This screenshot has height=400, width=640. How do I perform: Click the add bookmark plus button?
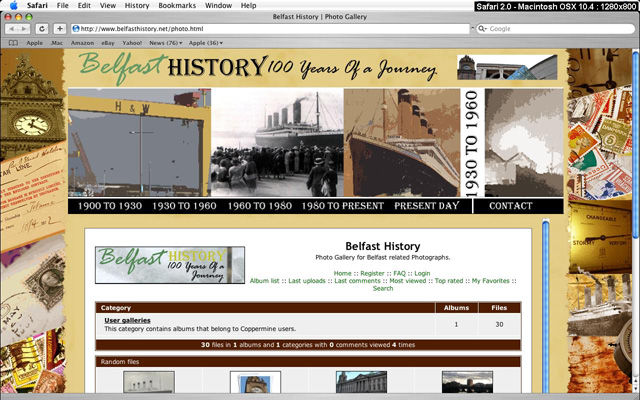click(60, 29)
